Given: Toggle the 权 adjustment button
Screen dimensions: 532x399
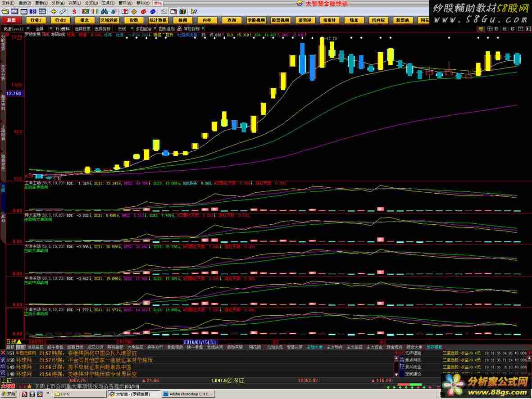Looking at the screenshot, I should coord(496,29).
